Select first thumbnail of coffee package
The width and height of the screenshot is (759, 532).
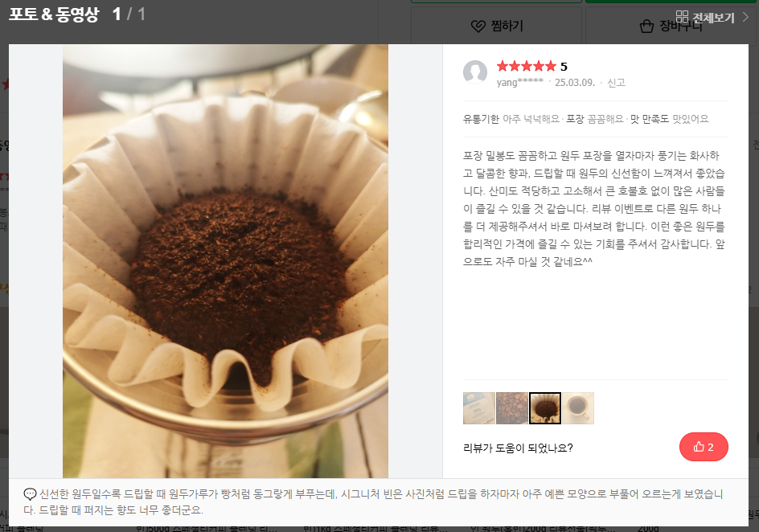click(478, 408)
